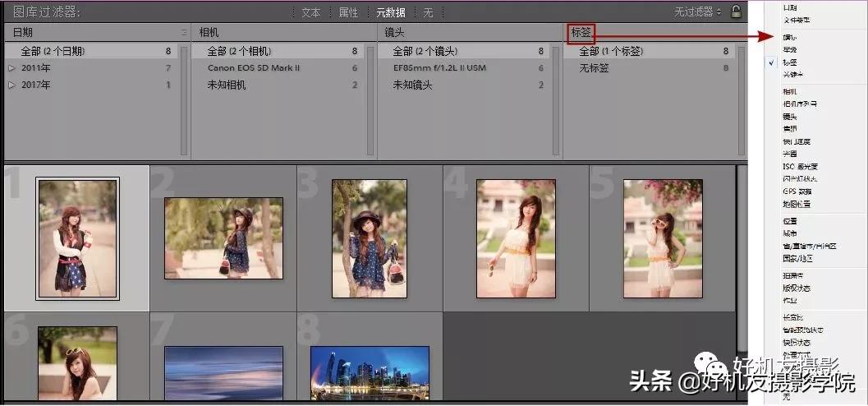Switch to the 属性 filter tab
The width and height of the screenshot is (868, 406).
click(349, 12)
